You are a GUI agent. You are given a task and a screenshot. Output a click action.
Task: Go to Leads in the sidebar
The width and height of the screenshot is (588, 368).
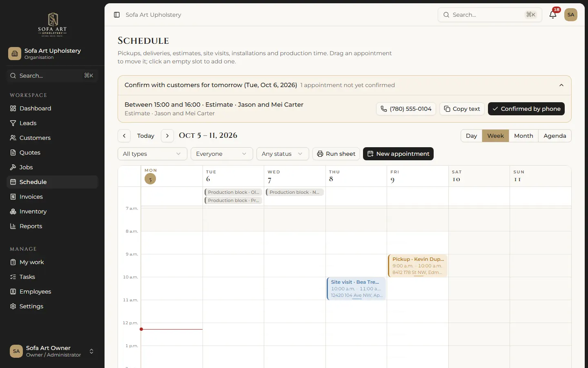[52, 123]
